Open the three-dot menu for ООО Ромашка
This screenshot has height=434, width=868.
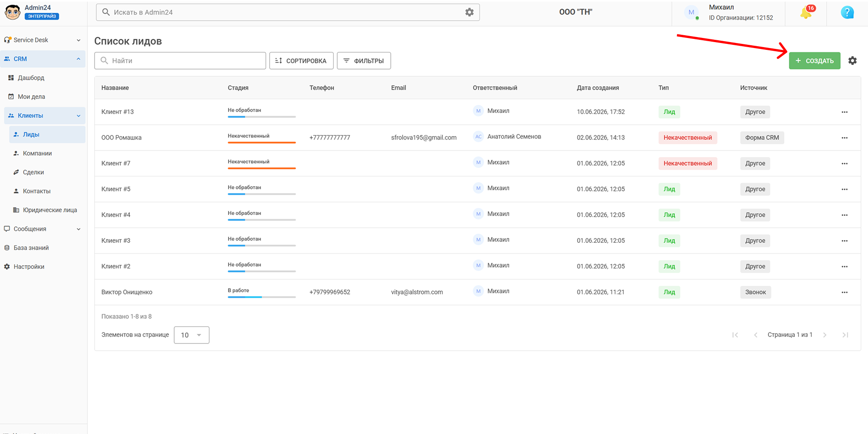point(844,138)
